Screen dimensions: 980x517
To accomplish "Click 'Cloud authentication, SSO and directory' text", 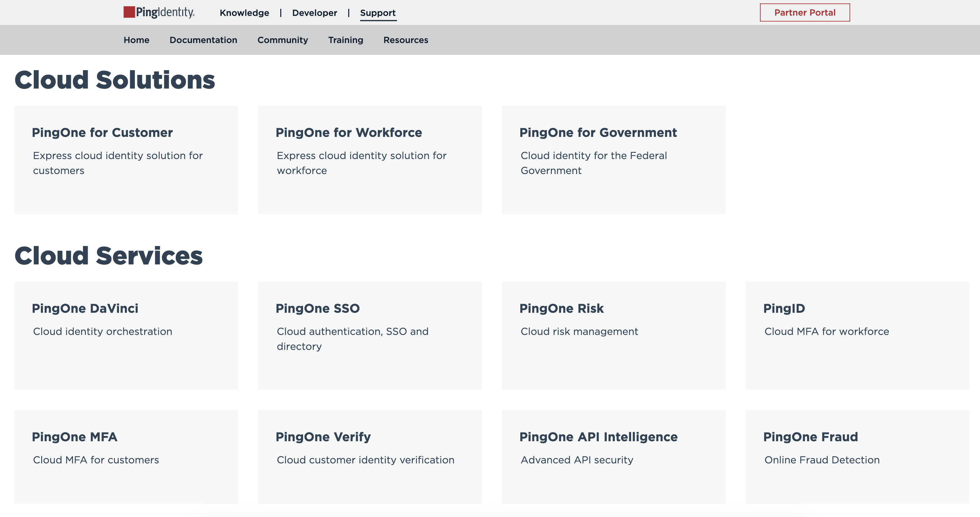I will tap(352, 339).
